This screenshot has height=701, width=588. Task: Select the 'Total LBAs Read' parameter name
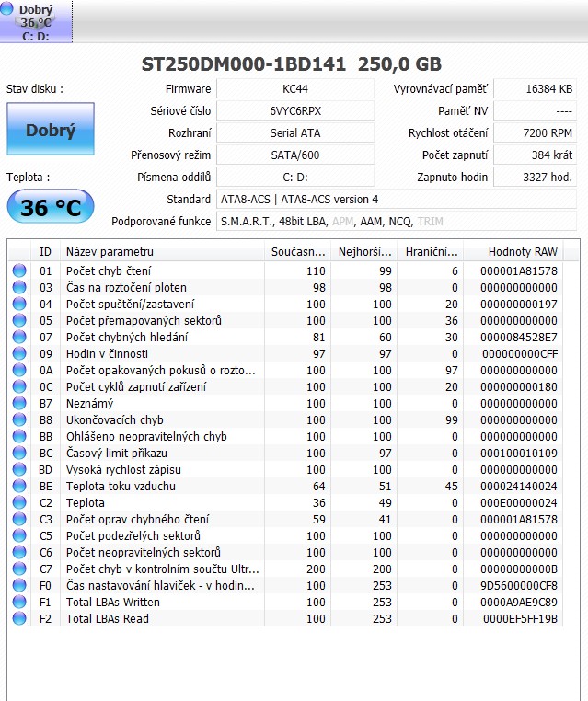pyautogui.click(x=108, y=618)
